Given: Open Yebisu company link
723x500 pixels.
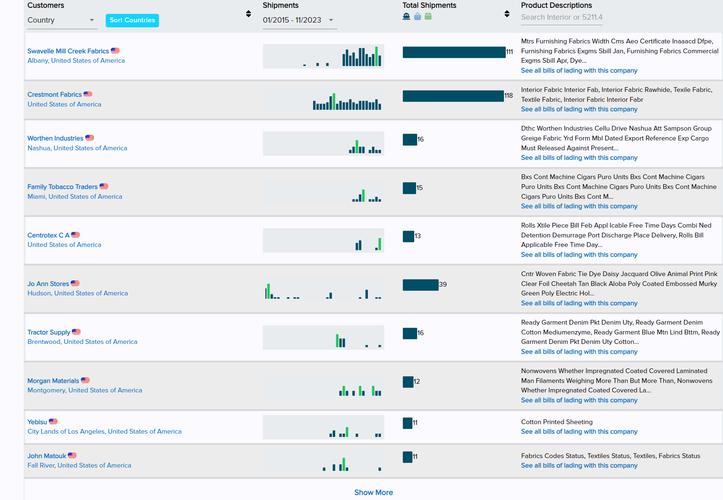Looking at the screenshot, I should (x=37, y=422).
